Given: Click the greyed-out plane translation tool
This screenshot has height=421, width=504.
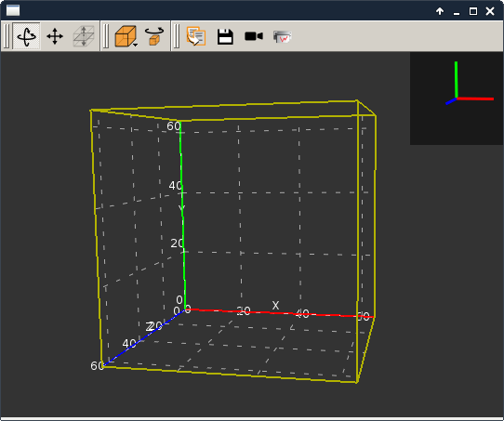Looking at the screenshot, I should coord(84,36).
